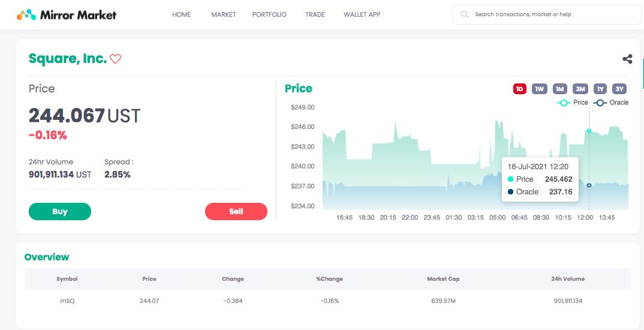This screenshot has width=644, height=330.
Task: Click the Mirror Market brand name
Action: point(78,15)
